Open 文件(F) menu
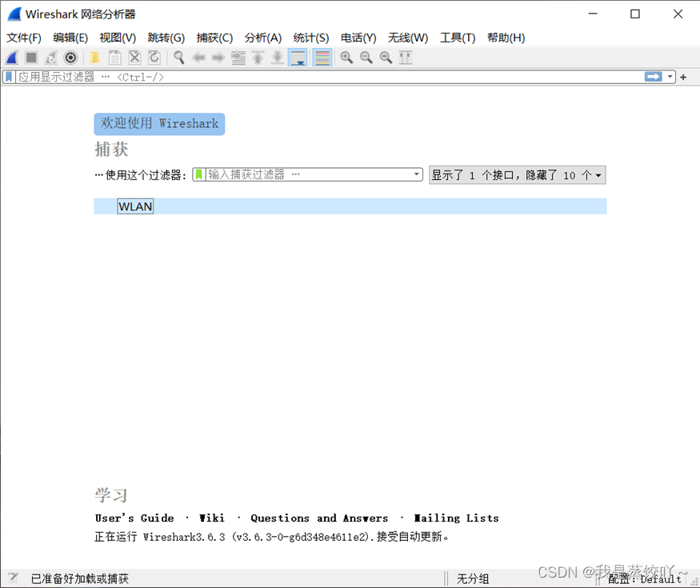 (x=24, y=38)
